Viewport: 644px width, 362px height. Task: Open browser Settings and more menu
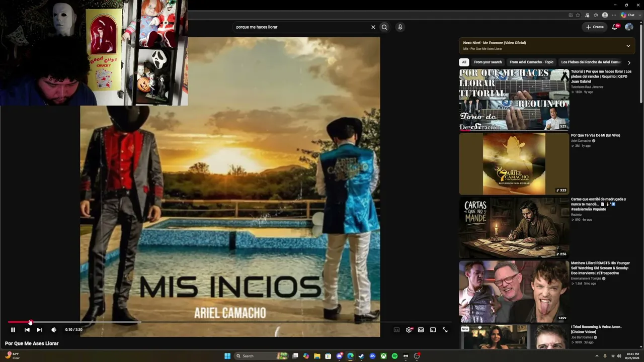pos(614,15)
